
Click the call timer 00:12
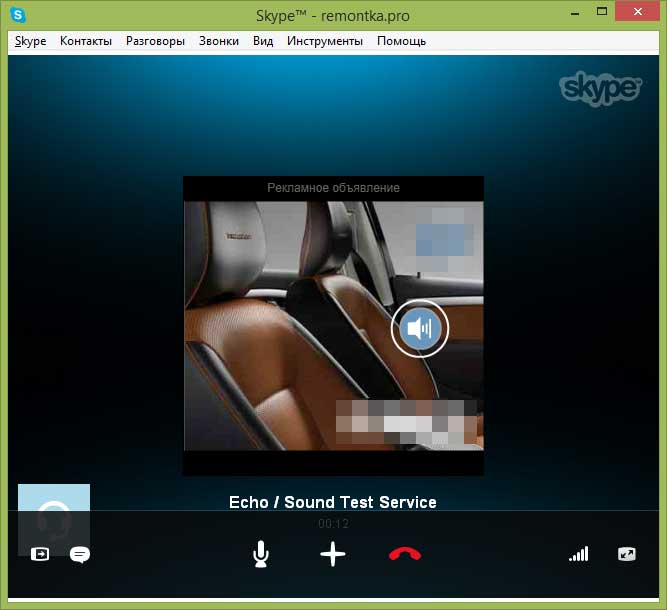point(334,524)
